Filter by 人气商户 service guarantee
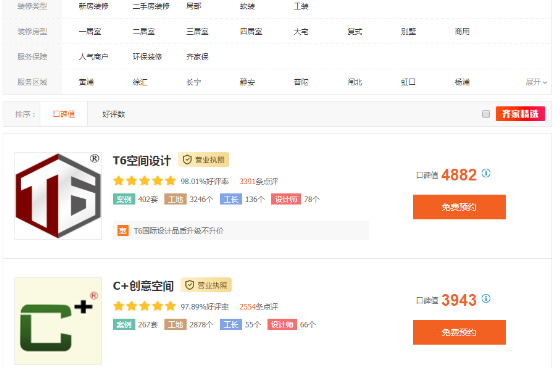Screen dimensions: 554x368 (93, 57)
